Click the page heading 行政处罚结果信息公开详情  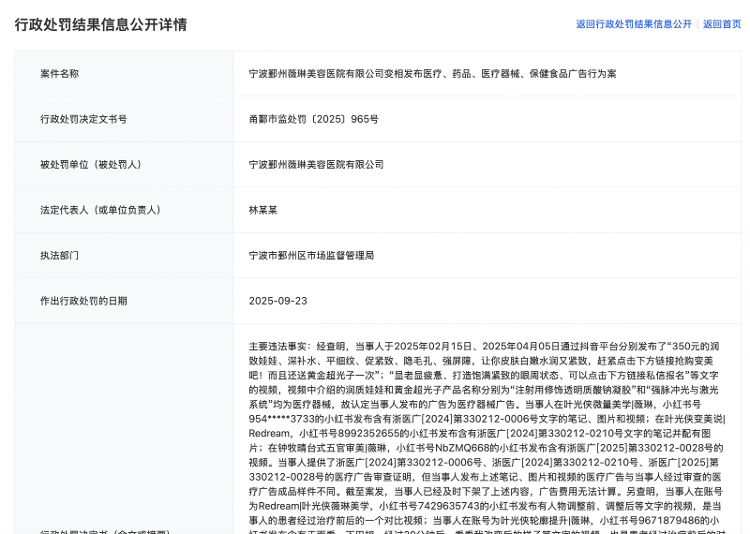click(100, 24)
